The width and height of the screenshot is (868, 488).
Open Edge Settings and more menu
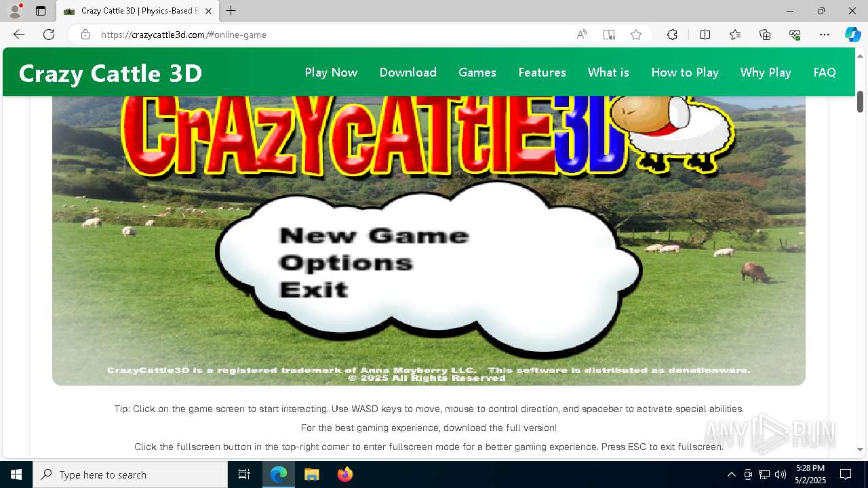point(825,35)
